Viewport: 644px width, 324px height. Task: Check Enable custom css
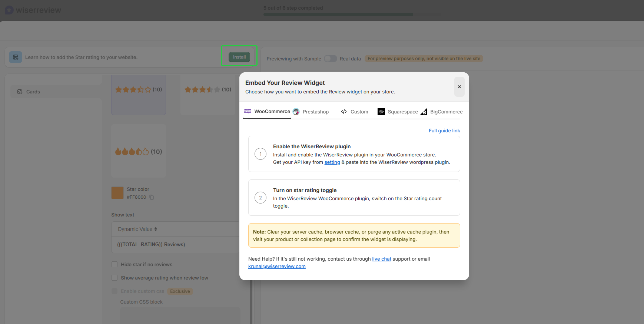(114, 291)
